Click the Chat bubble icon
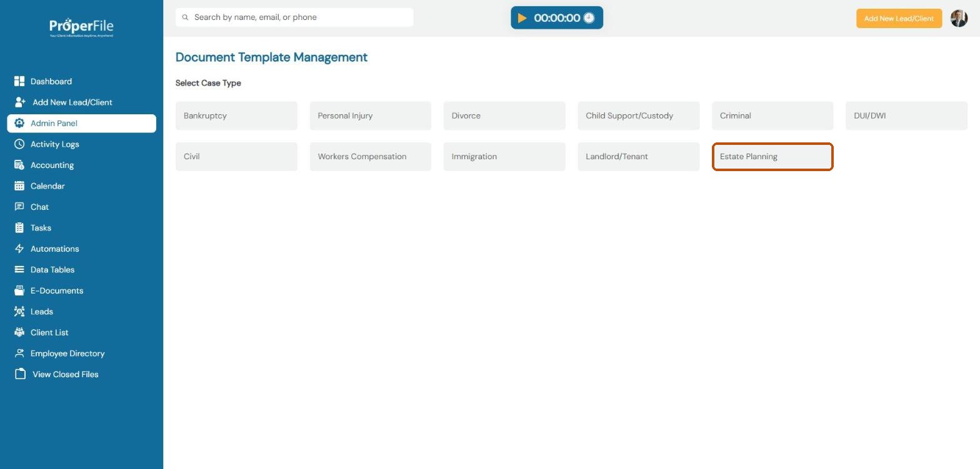Screen dimensions: 980x469 click(x=19, y=207)
